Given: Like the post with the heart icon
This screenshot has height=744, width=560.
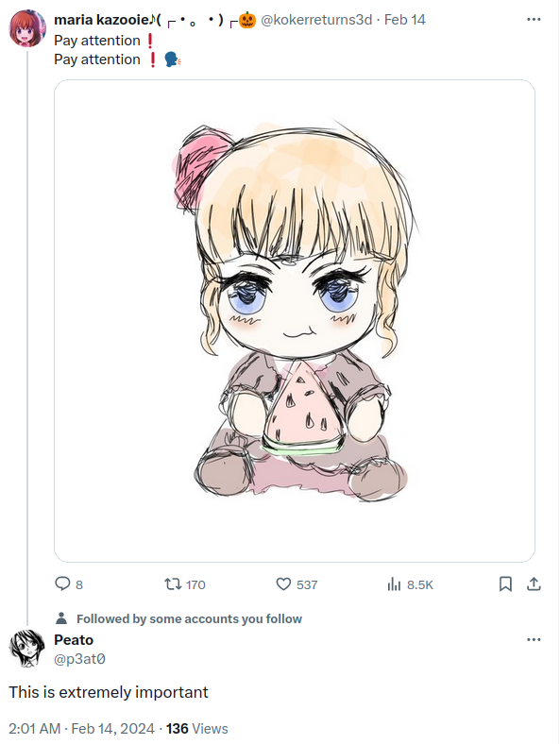Looking at the screenshot, I should pyautogui.click(x=283, y=583).
